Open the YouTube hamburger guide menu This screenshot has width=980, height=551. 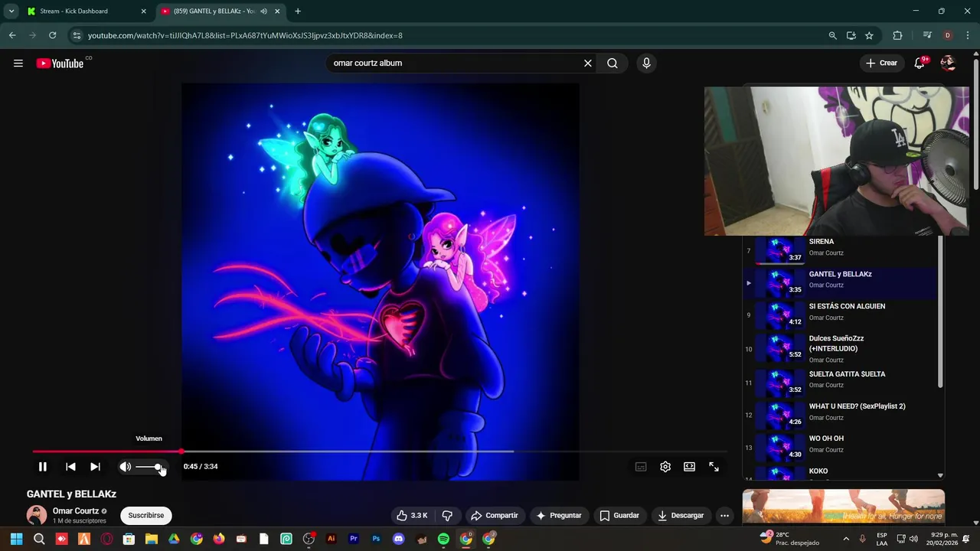tap(18, 64)
